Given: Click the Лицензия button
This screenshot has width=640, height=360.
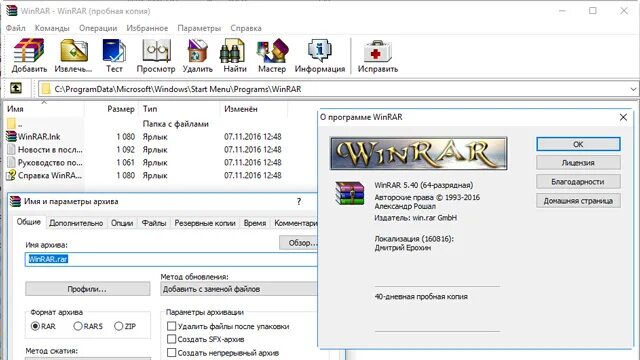Looking at the screenshot, I should click(x=578, y=162).
